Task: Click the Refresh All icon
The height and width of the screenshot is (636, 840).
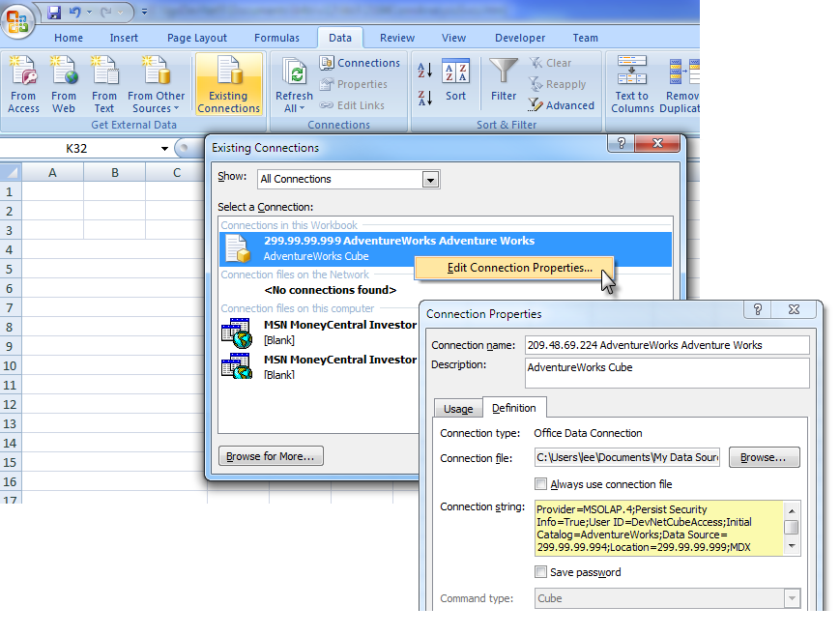Action: (x=294, y=73)
